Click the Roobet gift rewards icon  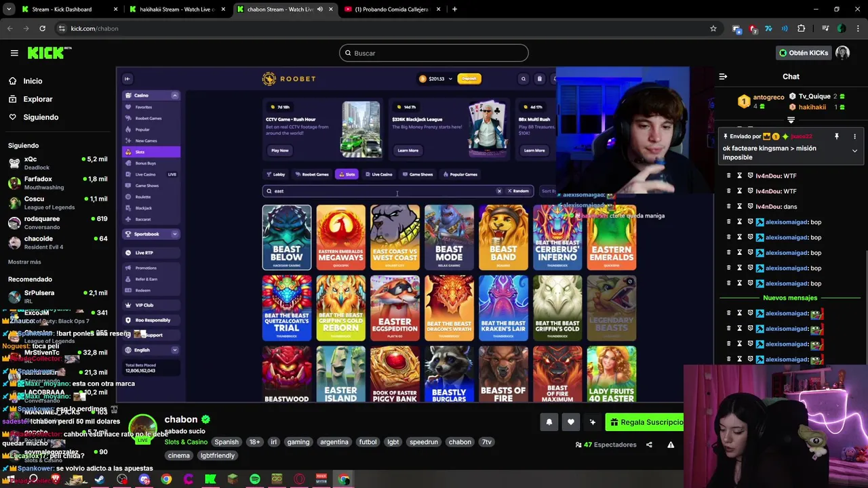tap(540, 79)
